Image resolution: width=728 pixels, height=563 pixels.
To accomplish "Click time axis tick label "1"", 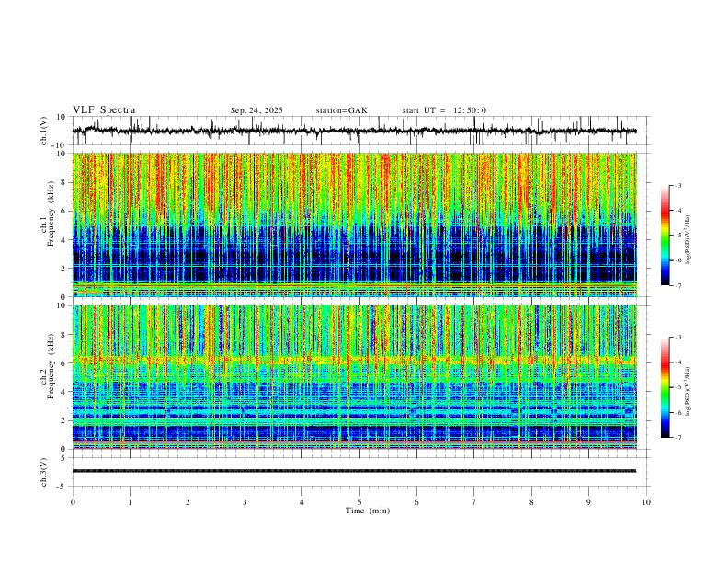I will 130,502.
